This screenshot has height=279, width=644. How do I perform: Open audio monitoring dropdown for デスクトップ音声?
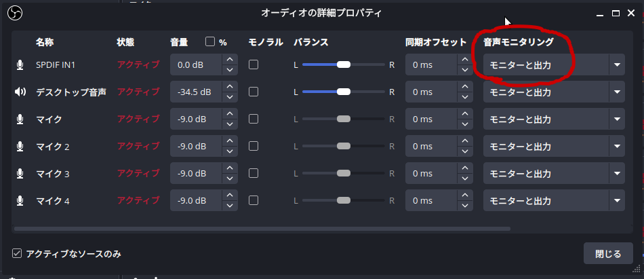point(553,92)
